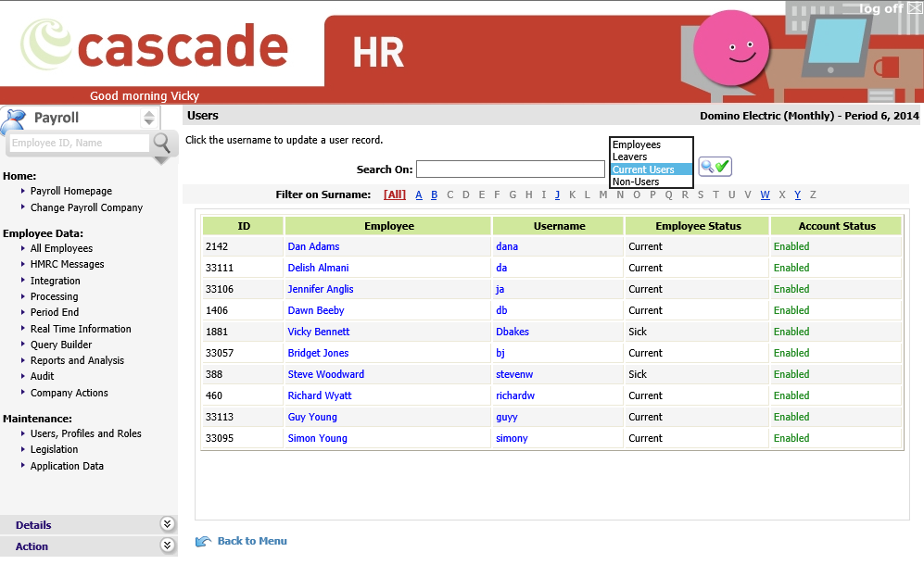Viewport: 924px width, 577px height.
Task: Click username stevenw
Action: [514, 374]
